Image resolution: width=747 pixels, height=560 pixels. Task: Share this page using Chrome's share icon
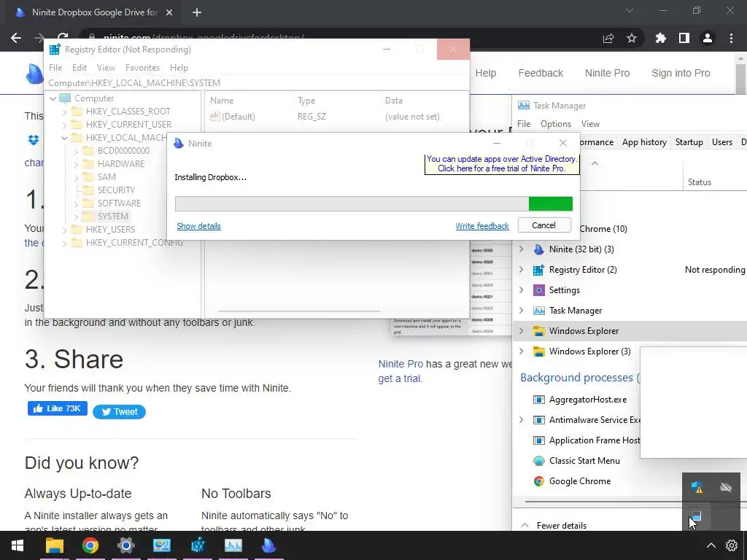click(x=608, y=38)
